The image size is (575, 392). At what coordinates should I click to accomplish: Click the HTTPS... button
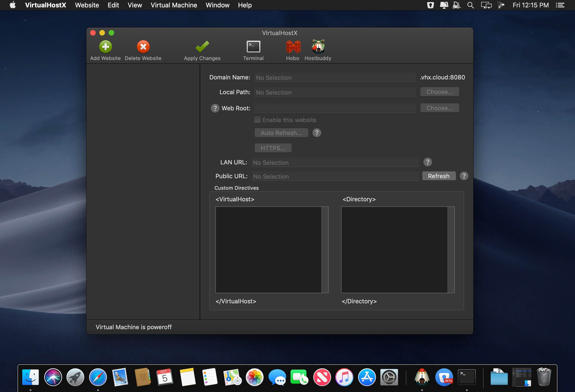(x=273, y=148)
